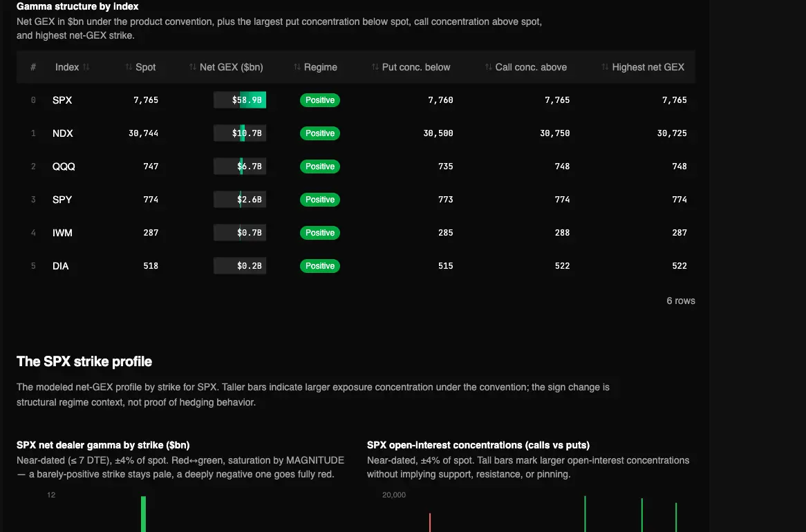This screenshot has height=532, width=806.
Task: Click IWM call concentration 288
Action: pos(563,233)
